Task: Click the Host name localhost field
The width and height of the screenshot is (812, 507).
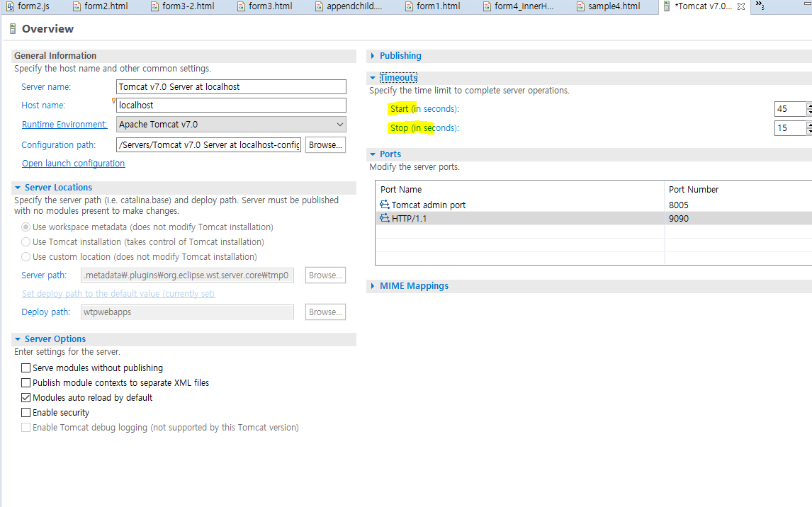Action: point(231,105)
